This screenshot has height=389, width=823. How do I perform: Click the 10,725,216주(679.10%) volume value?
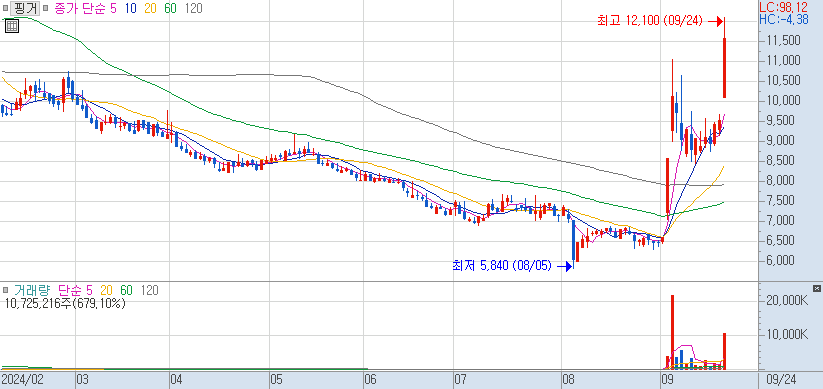coord(65,303)
